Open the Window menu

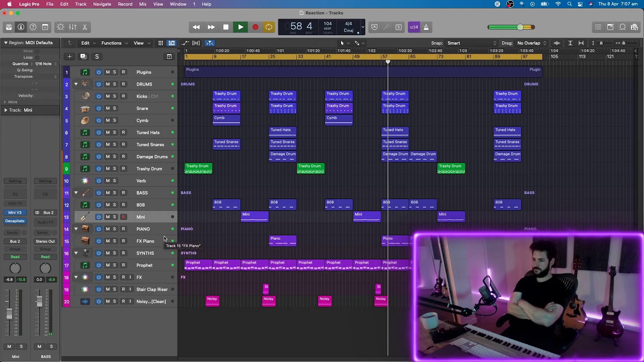click(x=178, y=4)
